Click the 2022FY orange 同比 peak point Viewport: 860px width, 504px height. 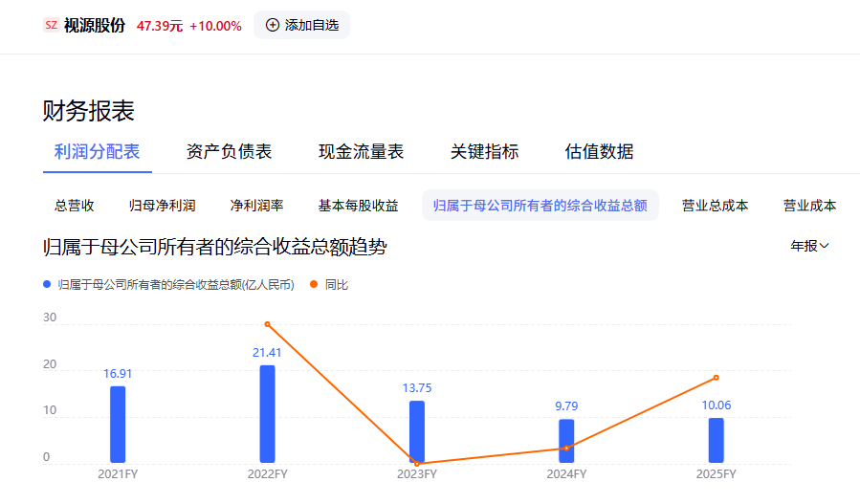coord(267,324)
